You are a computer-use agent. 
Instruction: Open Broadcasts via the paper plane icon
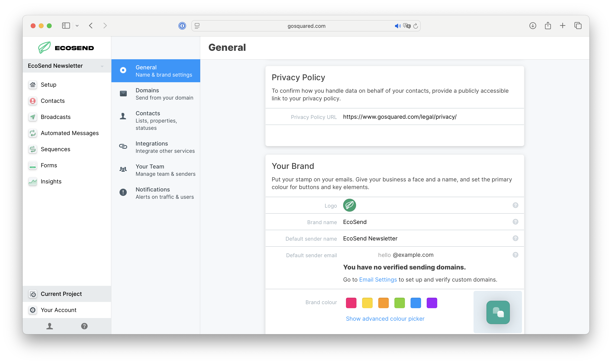point(33,117)
